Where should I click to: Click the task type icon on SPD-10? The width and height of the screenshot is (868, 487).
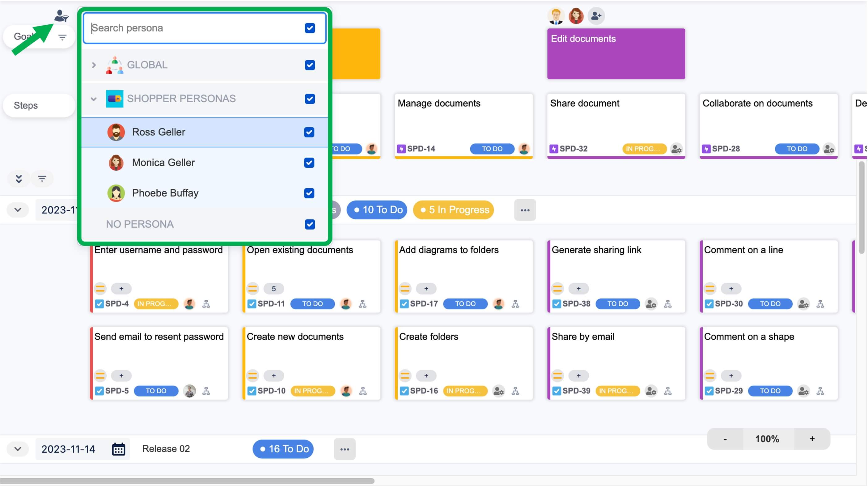click(252, 391)
